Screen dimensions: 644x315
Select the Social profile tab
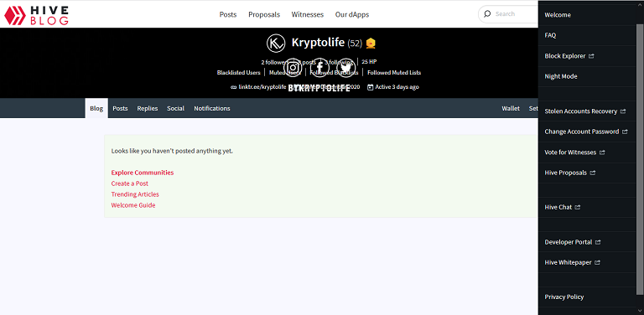175,108
